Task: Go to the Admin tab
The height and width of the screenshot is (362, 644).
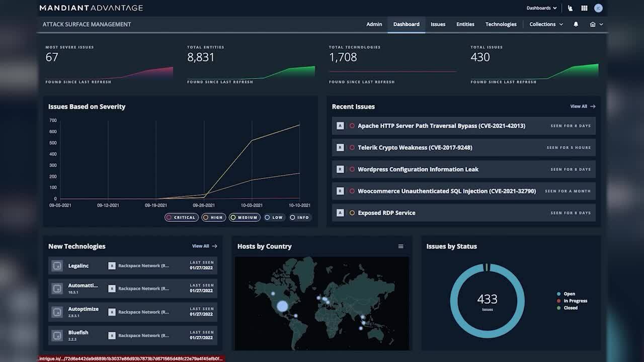Action: 374,24
